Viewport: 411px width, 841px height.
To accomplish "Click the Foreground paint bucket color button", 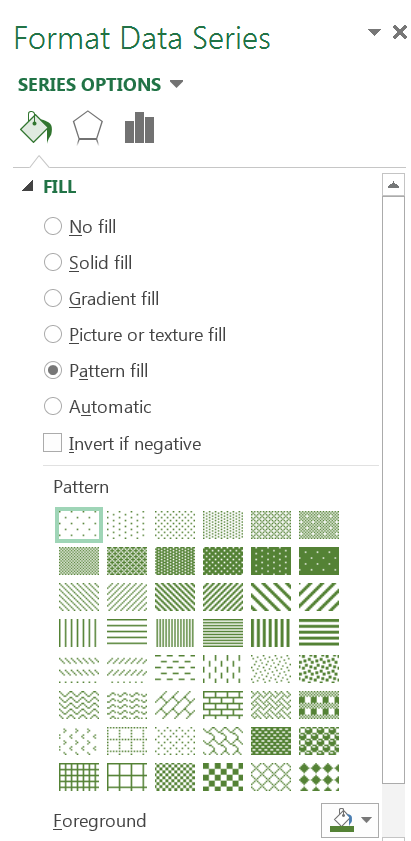I will click(342, 820).
